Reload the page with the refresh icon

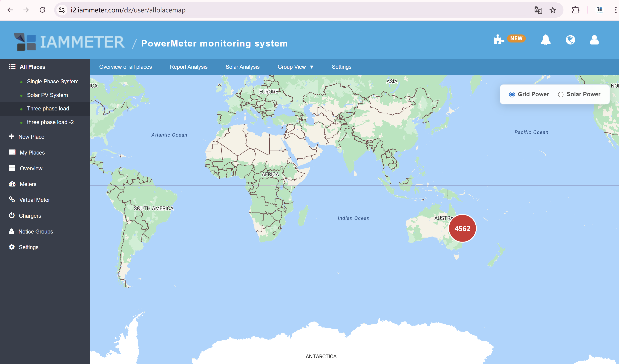click(x=43, y=10)
